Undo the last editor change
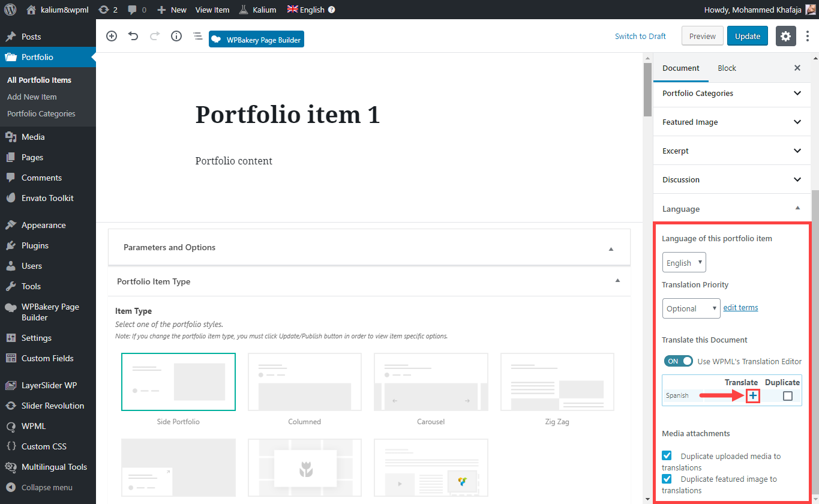 pos(133,36)
